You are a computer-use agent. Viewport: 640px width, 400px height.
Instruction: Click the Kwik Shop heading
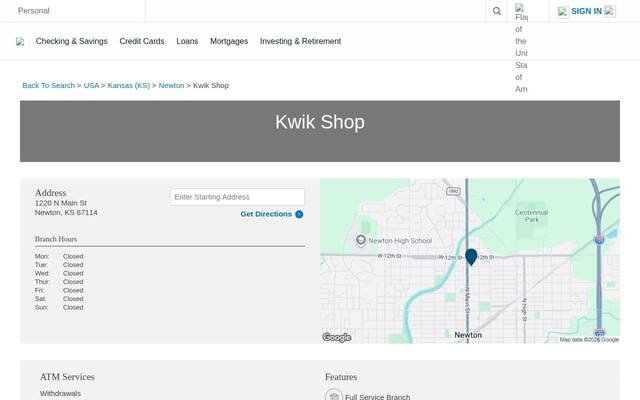tap(320, 122)
